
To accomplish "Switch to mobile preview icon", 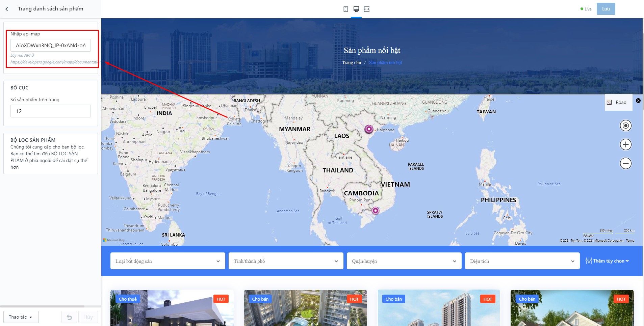I will (346, 9).
